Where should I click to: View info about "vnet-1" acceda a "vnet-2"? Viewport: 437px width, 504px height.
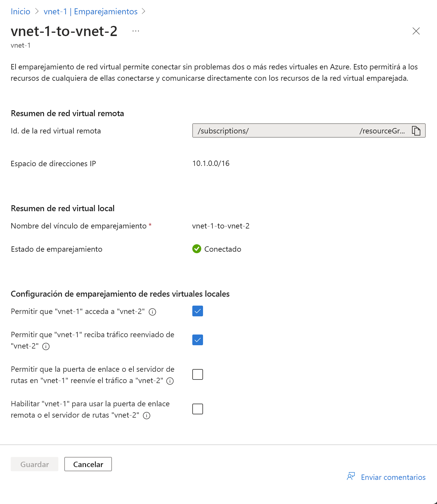[153, 312]
